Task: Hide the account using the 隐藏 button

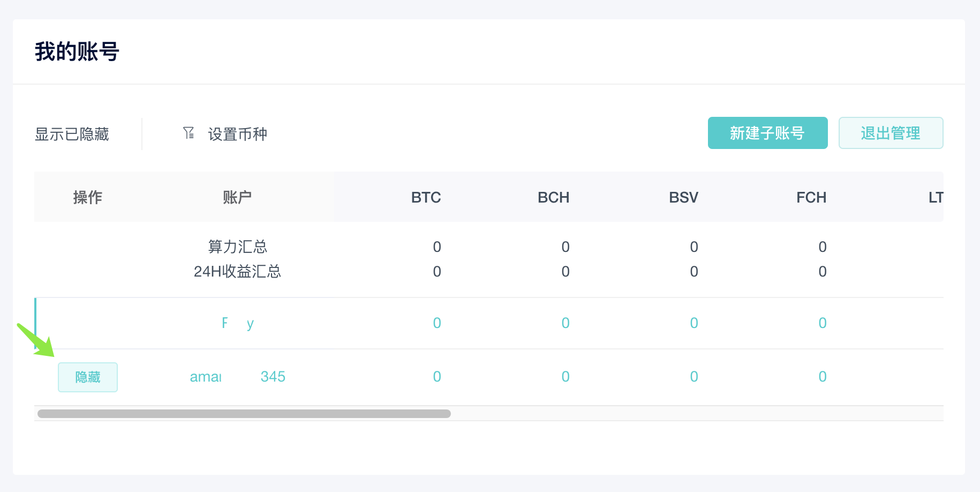Action: click(88, 377)
